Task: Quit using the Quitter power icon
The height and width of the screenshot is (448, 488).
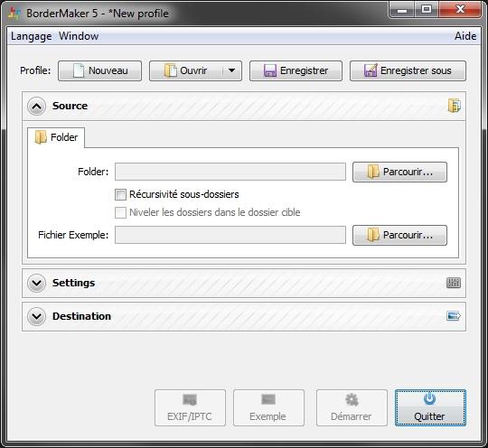Action: tap(430, 407)
